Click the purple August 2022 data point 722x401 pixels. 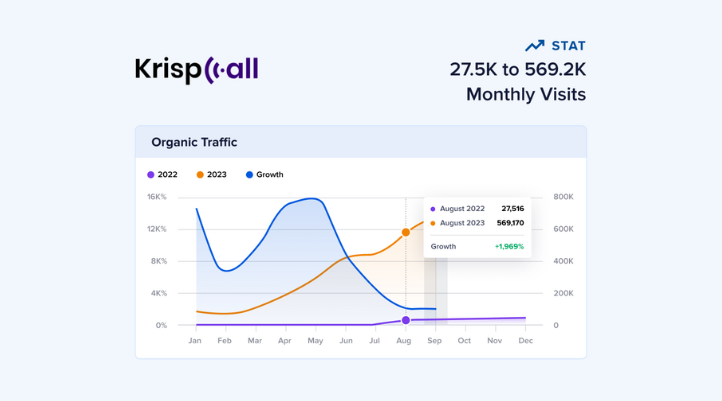[405, 320]
